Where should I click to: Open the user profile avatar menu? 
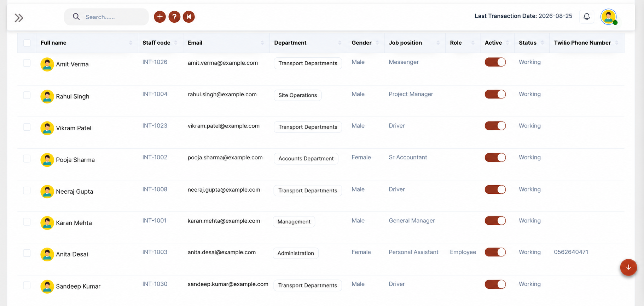(609, 17)
